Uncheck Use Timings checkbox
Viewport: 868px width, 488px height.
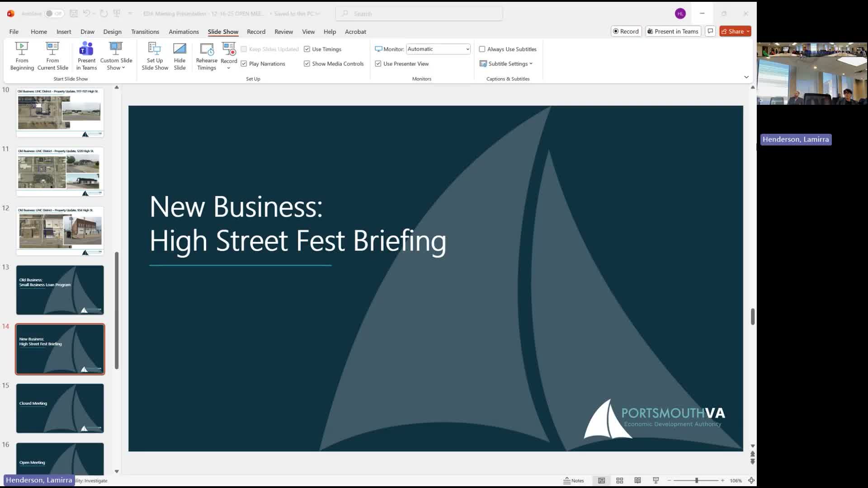(x=307, y=49)
